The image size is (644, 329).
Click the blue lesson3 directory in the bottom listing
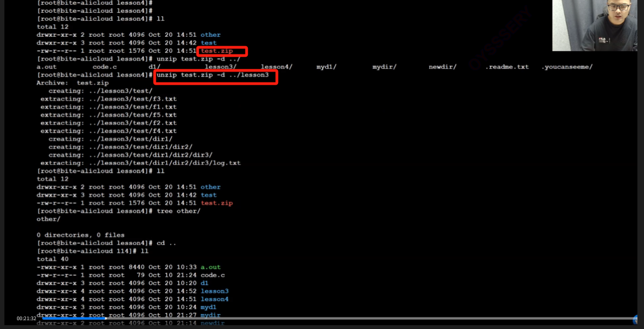click(x=214, y=291)
